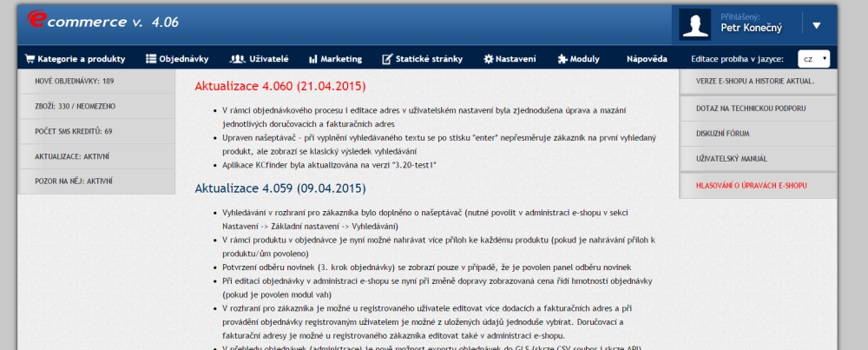868x350 pixels.
Task: Click the shopping cart icon in navigation
Action: click(x=30, y=59)
